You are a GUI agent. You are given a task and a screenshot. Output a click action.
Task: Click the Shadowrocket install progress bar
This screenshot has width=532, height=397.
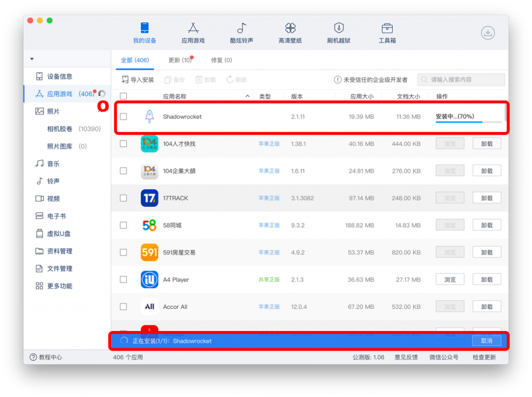(469, 122)
